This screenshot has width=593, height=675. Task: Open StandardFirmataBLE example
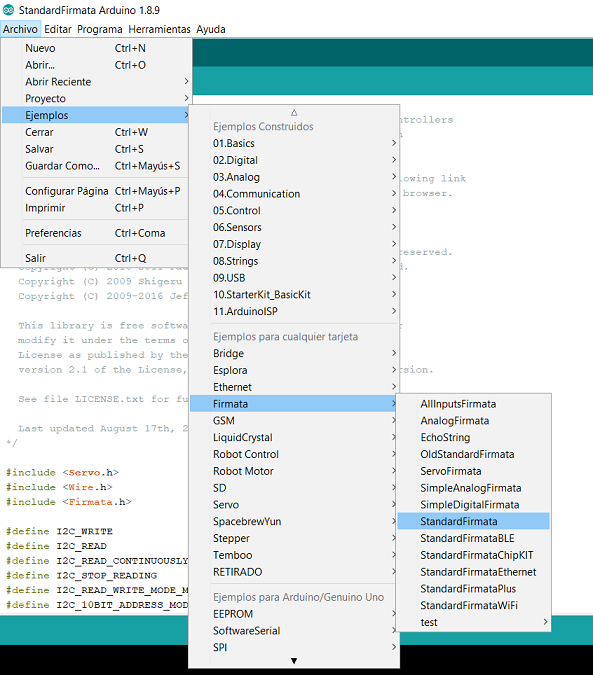(x=473, y=538)
